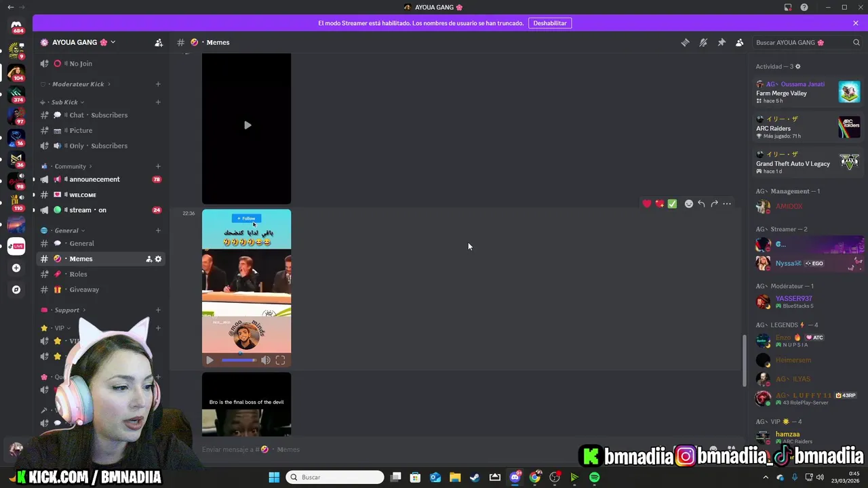Toggle channel notification mute bell icon

(x=703, y=42)
